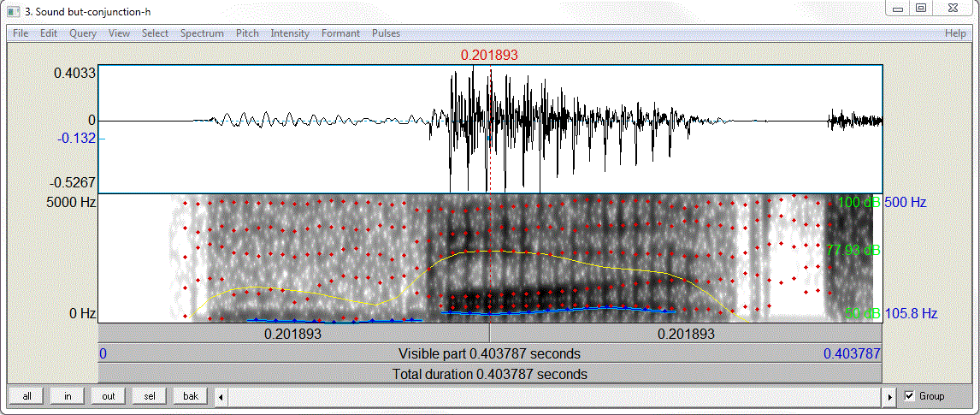The image size is (980, 415).
Task: Open the Pitch menu
Action: click(247, 33)
